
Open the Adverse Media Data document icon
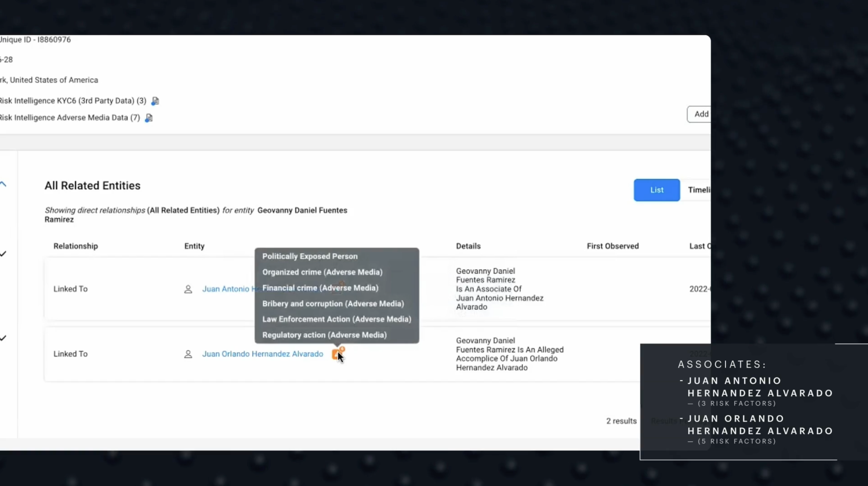[149, 118]
